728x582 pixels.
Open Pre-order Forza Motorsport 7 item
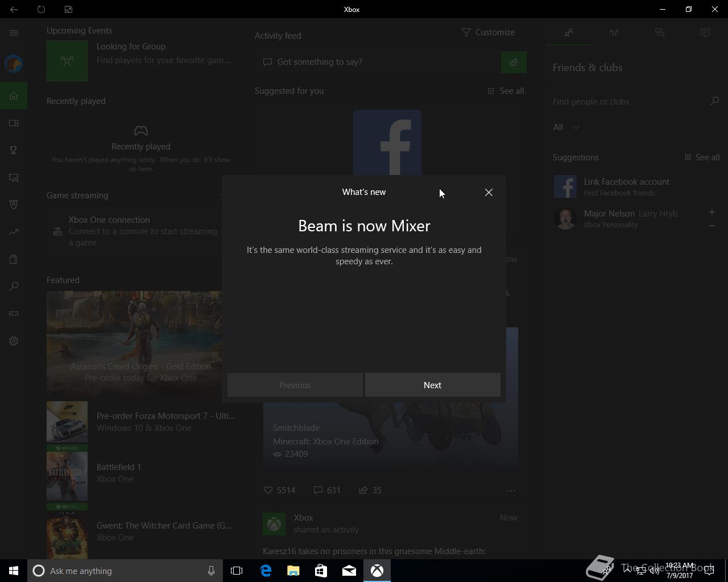tap(141, 422)
